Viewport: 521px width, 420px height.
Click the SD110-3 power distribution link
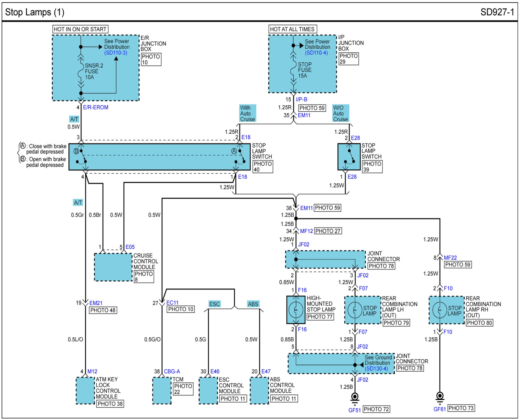tap(116, 53)
